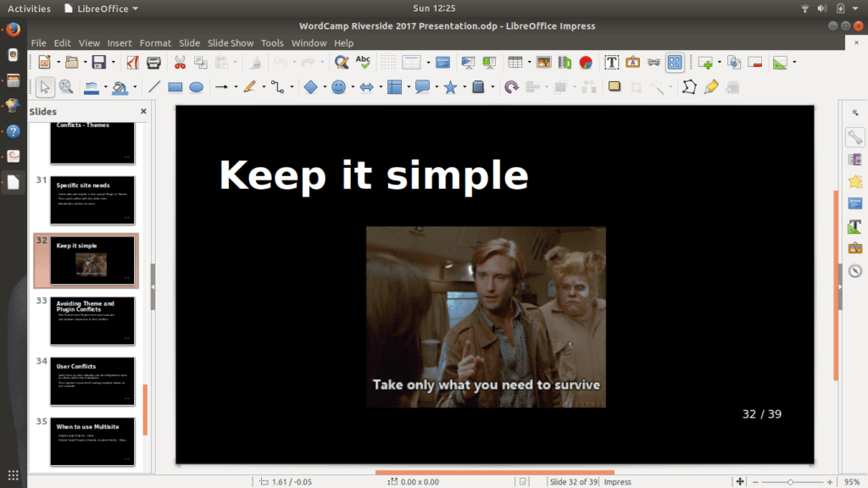The height and width of the screenshot is (488, 868).
Task: Click the Save document icon
Action: click(98, 62)
